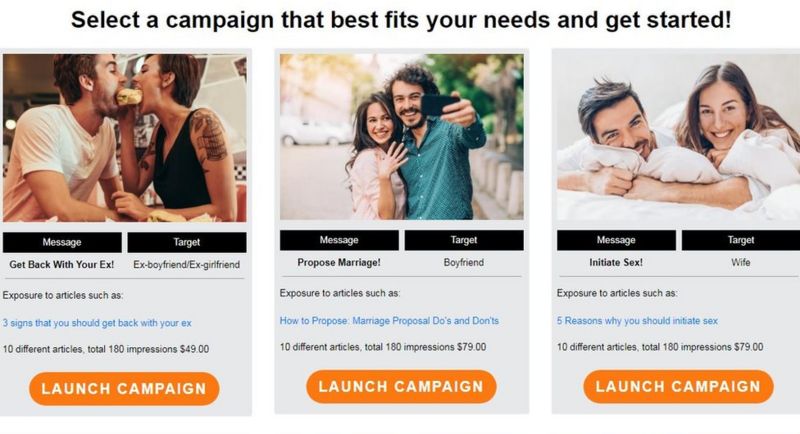Select the Message header in second card
The width and height of the screenshot is (800, 434).
(339, 240)
